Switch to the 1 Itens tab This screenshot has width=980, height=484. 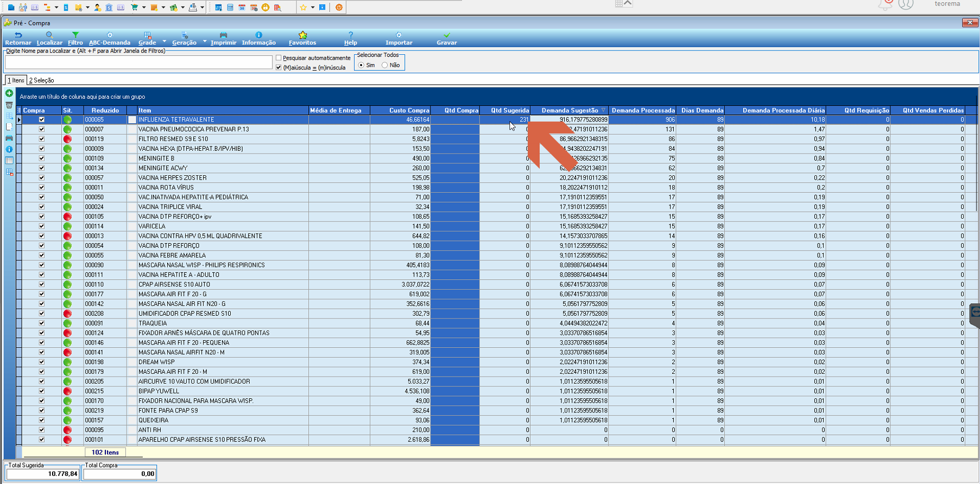(16, 80)
